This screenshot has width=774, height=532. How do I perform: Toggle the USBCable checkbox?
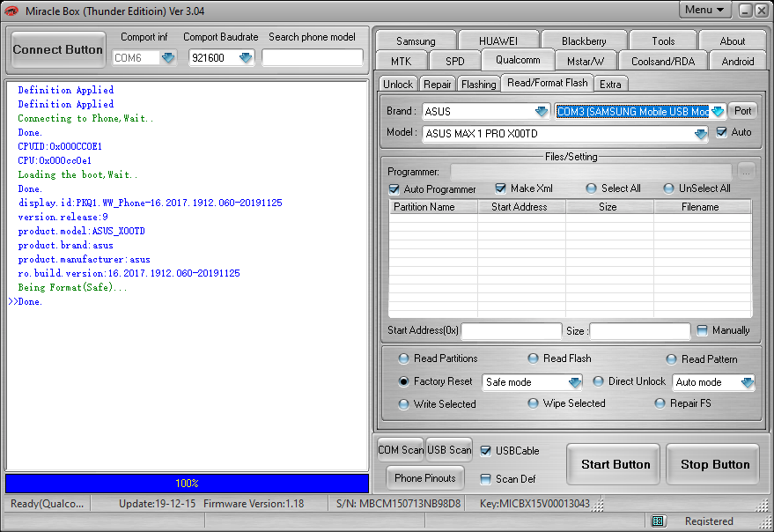point(486,450)
